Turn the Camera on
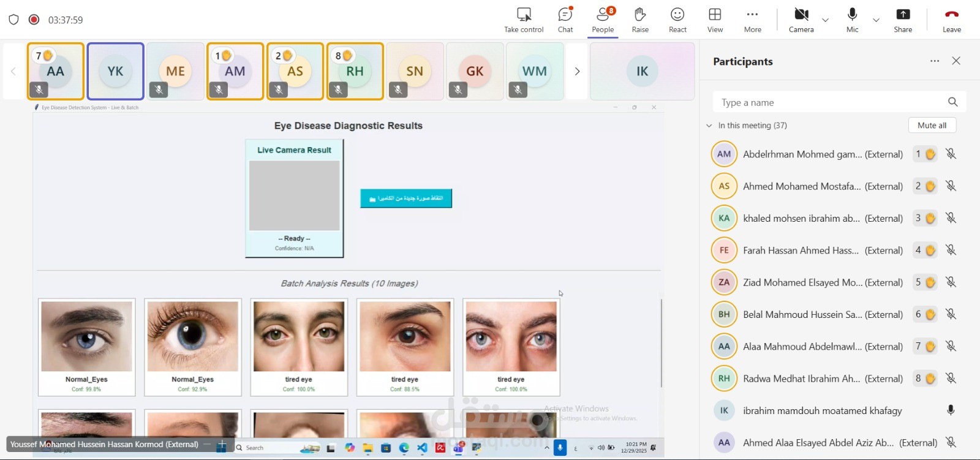This screenshot has width=980, height=460. pos(801,20)
